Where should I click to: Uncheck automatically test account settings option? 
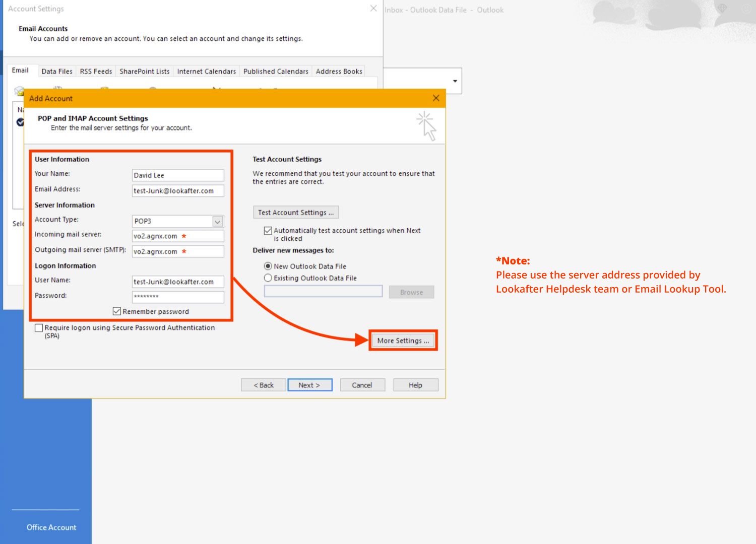(x=268, y=231)
